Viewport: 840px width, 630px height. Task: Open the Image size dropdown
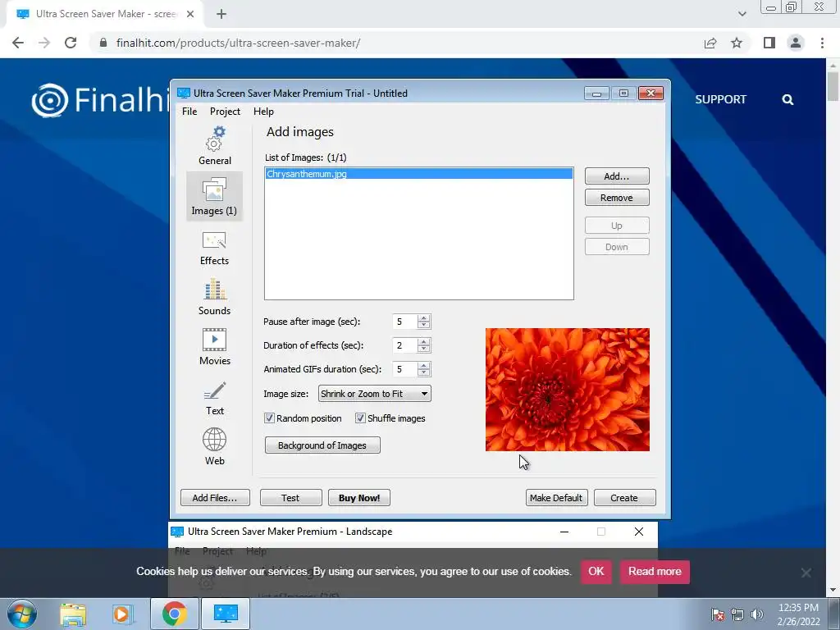(x=374, y=394)
